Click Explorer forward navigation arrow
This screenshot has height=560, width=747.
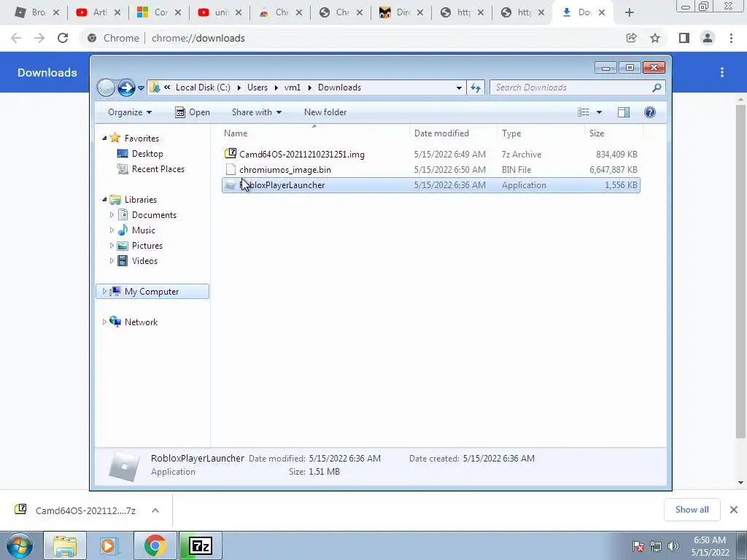click(126, 87)
